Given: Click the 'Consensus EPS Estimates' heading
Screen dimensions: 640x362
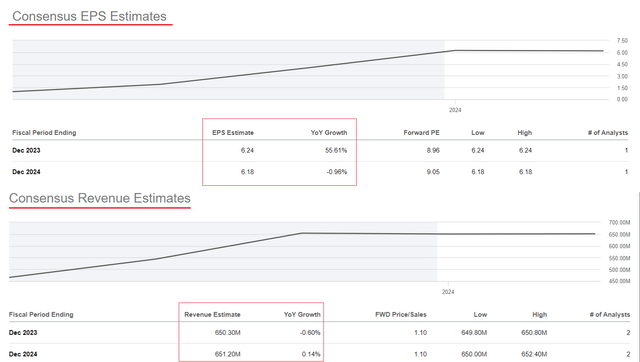Looking at the screenshot, I should pyautogui.click(x=89, y=16).
